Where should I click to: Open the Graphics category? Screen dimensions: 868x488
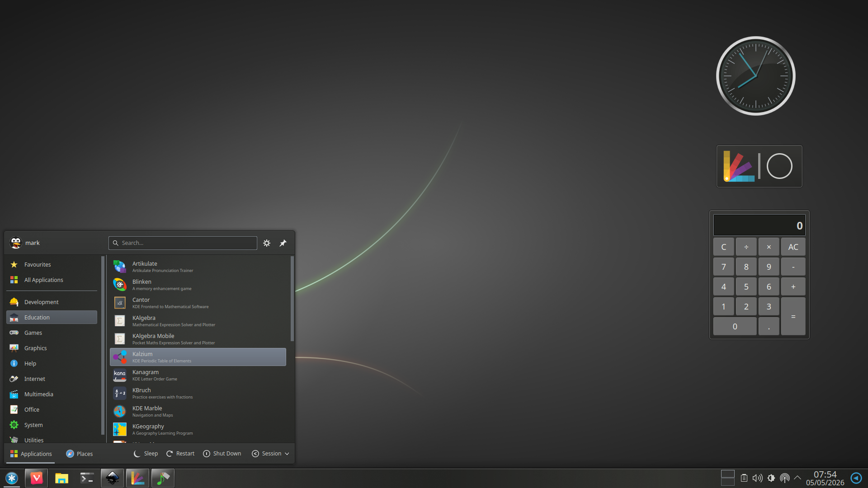[x=52, y=348]
